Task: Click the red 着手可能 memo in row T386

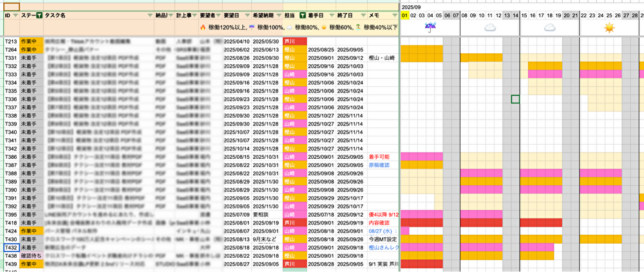Action: click(379, 157)
